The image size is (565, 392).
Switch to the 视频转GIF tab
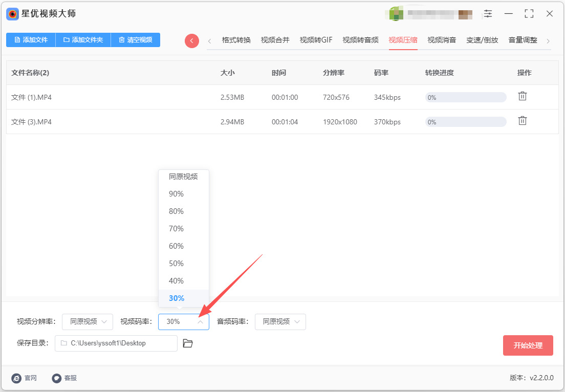click(316, 40)
